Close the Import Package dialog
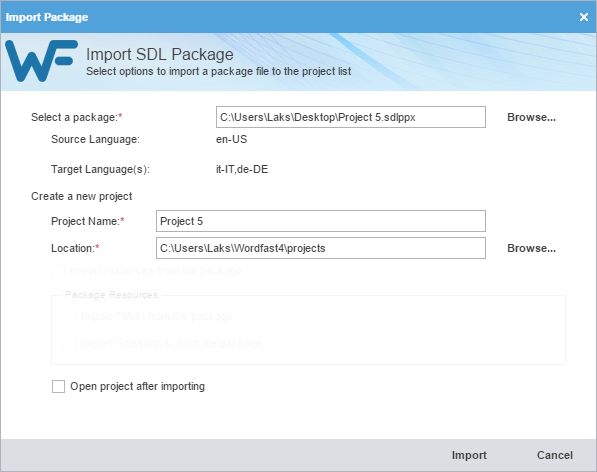Image resolution: width=597 pixels, height=472 pixels. [x=584, y=17]
